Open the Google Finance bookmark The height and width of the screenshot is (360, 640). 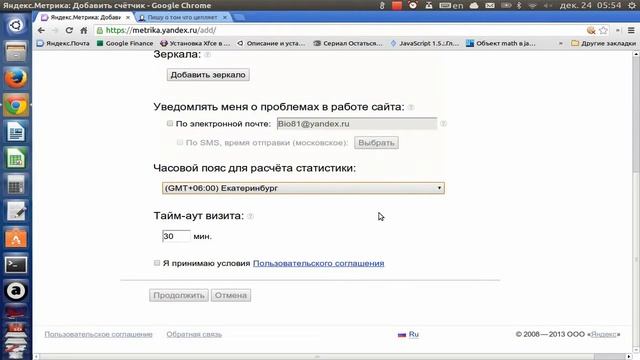[x=125, y=43]
